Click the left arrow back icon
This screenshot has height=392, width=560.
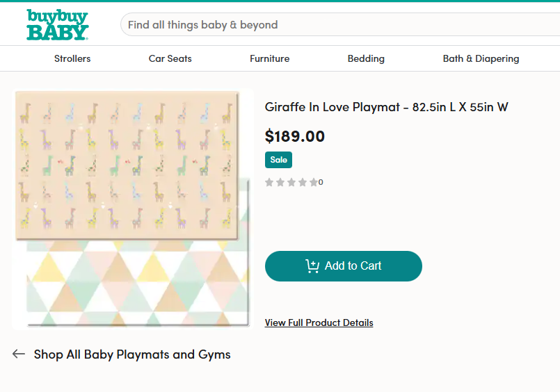19,354
